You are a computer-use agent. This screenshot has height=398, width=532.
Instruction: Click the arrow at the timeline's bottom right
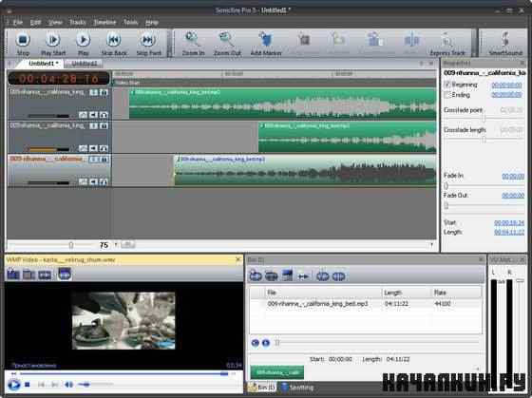[431, 245]
